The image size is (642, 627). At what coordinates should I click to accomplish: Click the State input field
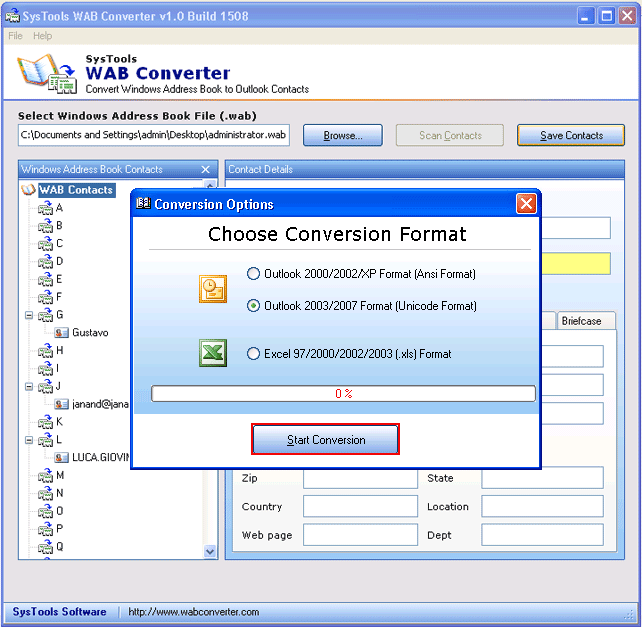(542, 478)
